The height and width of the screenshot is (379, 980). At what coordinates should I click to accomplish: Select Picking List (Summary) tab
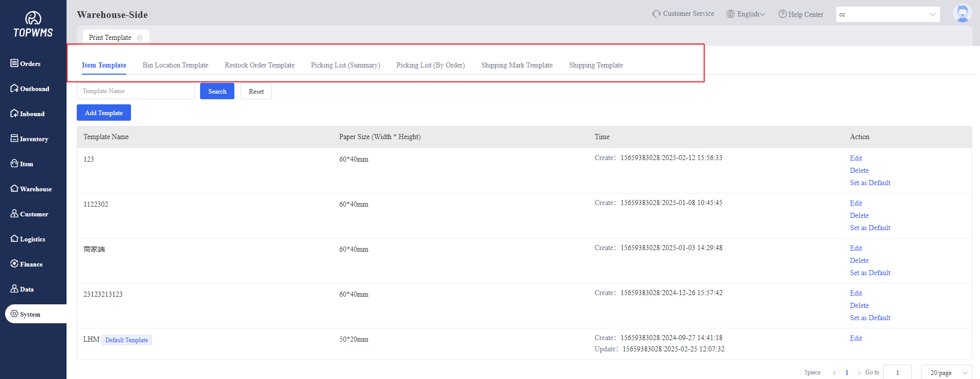click(345, 65)
